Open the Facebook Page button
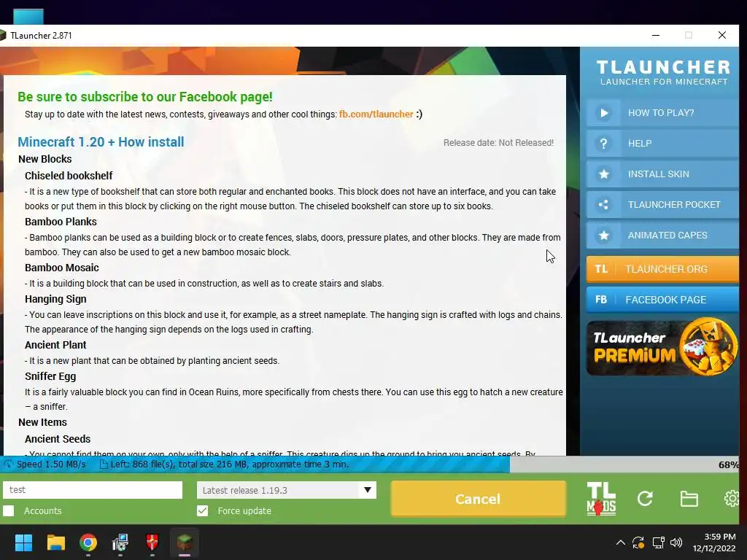The height and width of the screenshot is (560, 747). point(662,300)
